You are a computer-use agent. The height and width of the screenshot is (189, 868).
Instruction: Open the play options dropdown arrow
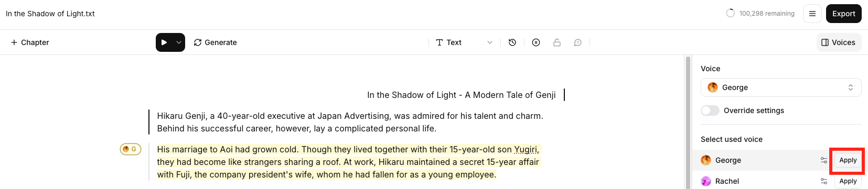[179, 42]
